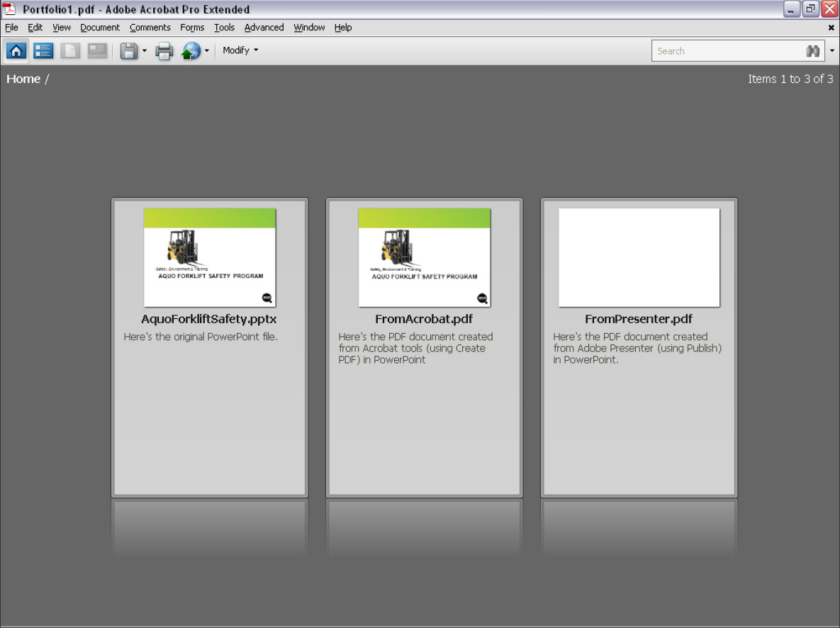Click the Adobe PDF icon in title bar
The height and width of the screenshot is (628, 840).
[x=10, y=9]
